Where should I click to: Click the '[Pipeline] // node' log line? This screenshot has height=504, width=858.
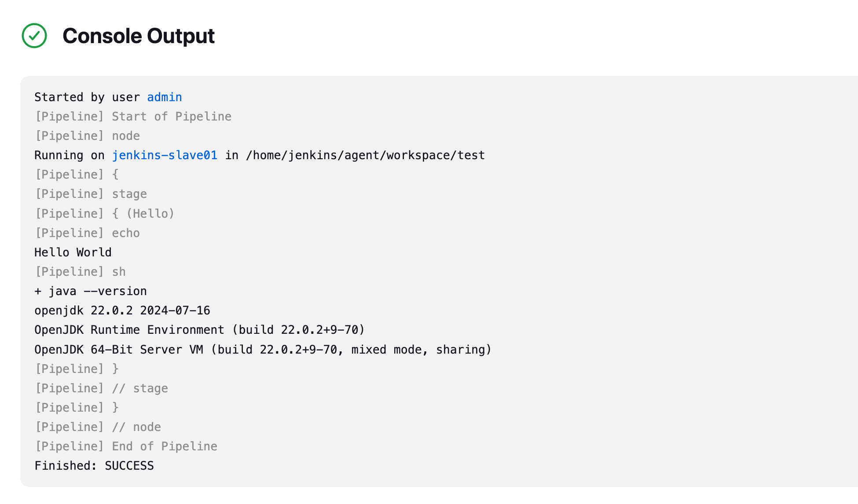pos(98,427)
